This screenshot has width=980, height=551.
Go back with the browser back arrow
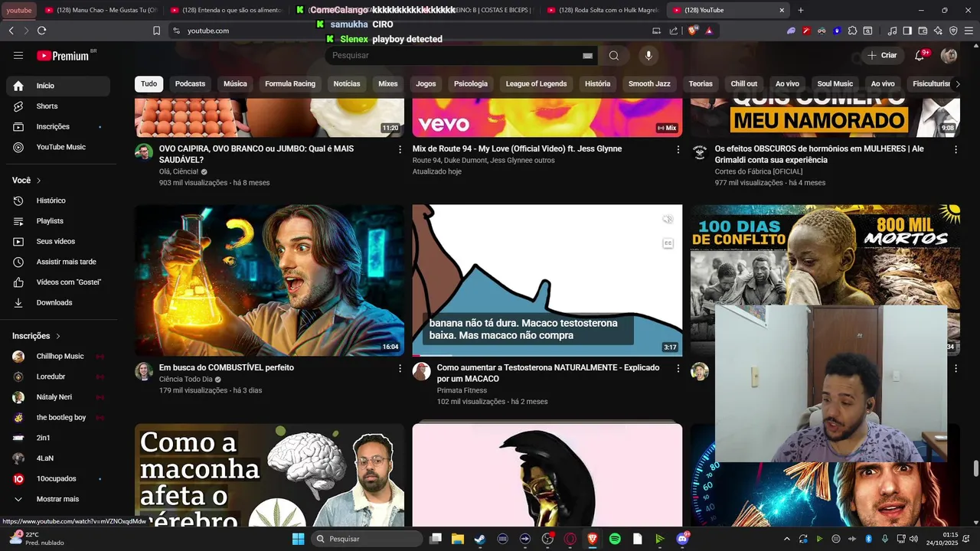11,31
